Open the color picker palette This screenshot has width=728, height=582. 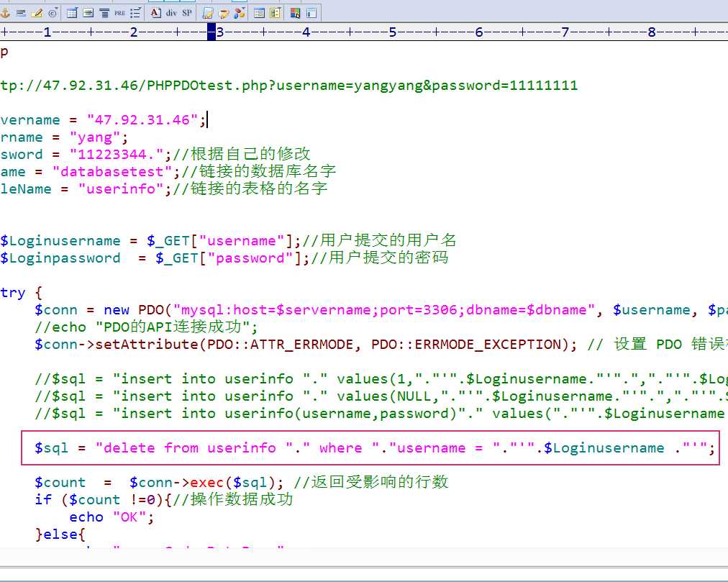tap(295, 13)
